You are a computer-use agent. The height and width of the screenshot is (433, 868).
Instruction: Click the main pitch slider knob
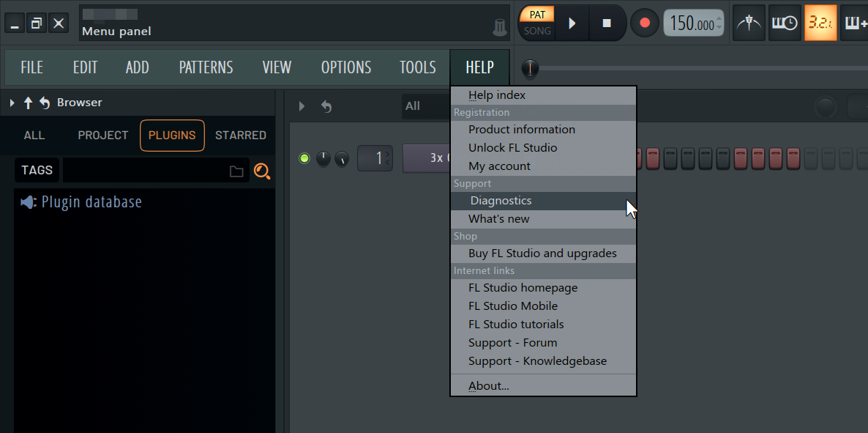[530, 69]
